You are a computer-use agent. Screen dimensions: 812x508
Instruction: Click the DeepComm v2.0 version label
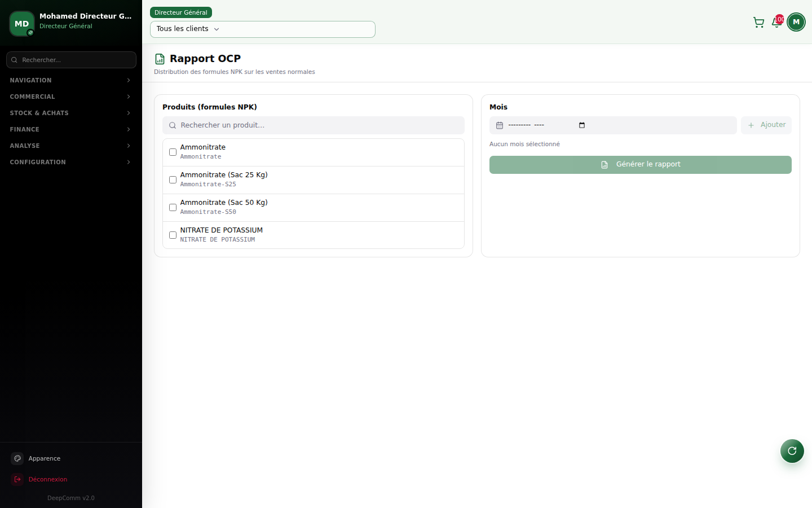[x=71, y=498]
